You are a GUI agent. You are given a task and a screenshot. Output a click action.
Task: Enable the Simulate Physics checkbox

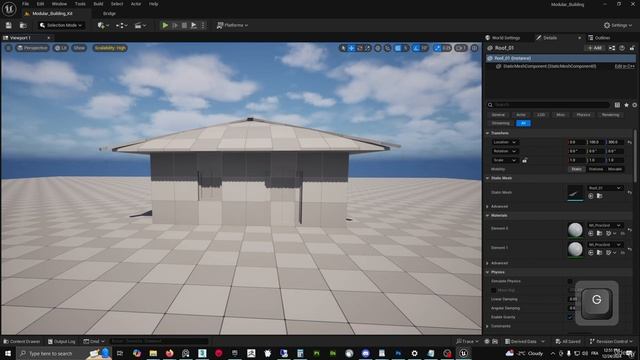point(570,281)
